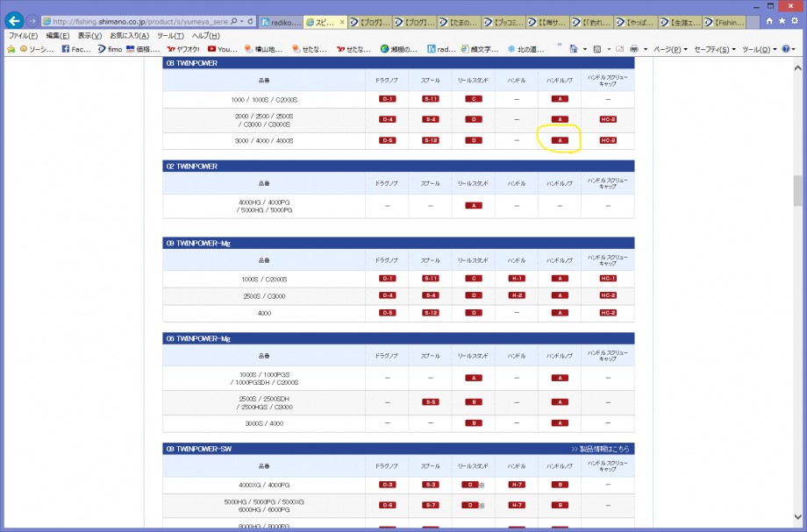Click the new tab button after last tab
This screenshot has width=807, height=532.
(x=753, y=22)
